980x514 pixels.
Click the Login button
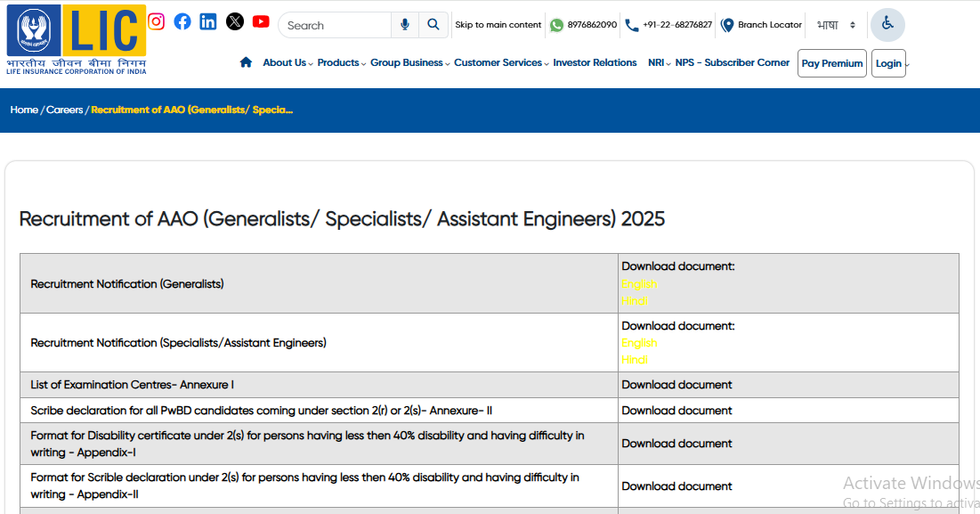(x=887, y=63)
